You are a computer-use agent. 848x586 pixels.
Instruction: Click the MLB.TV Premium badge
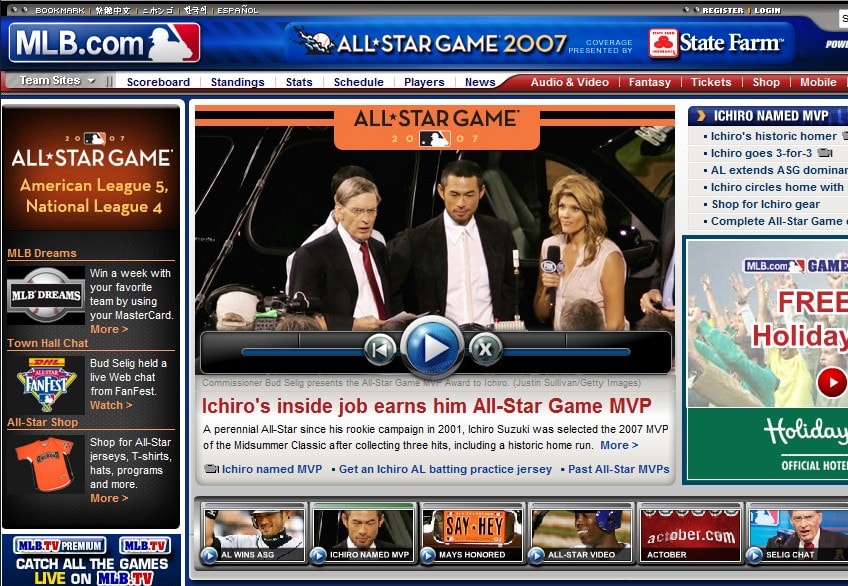pyautogui.click(x=60, y=545)
